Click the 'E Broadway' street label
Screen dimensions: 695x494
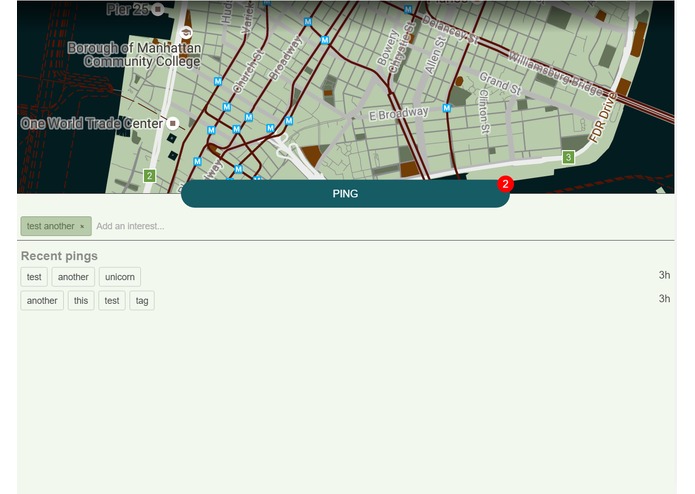[398, 113]
